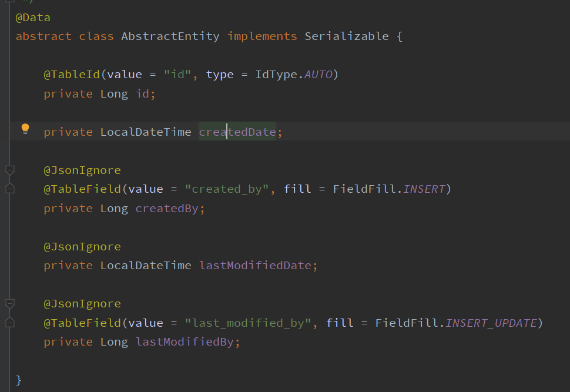
Task: Toggle fold marker next to created_by @TableField line
Action: (9, 189)
